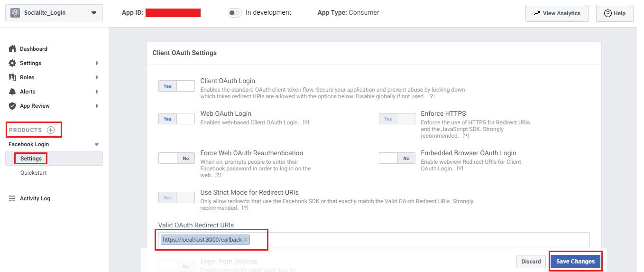The height and width of the screenshot is (272, 644).
Task: Click the Settings gear icon
Action: 13,63
